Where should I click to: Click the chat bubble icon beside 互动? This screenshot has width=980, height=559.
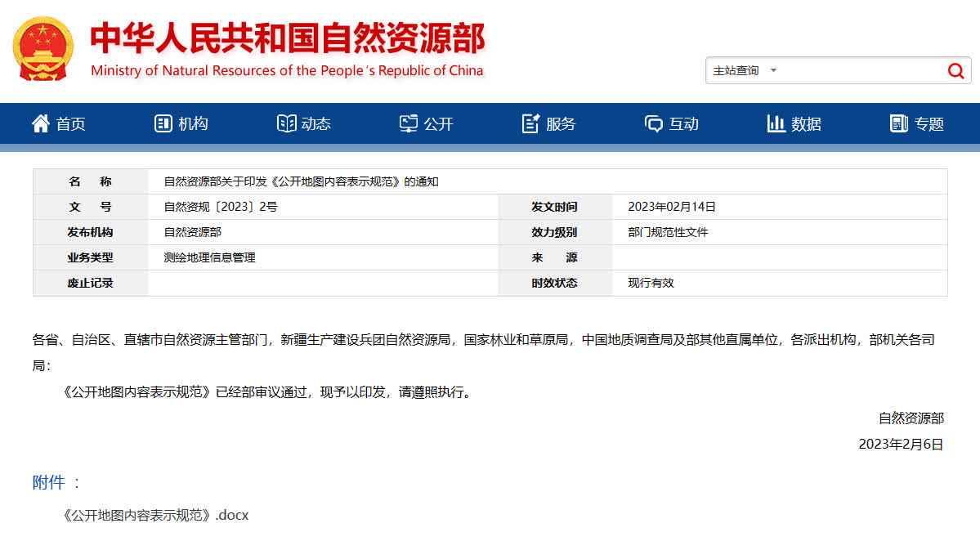pyautogui.click(x=654, y=123)
